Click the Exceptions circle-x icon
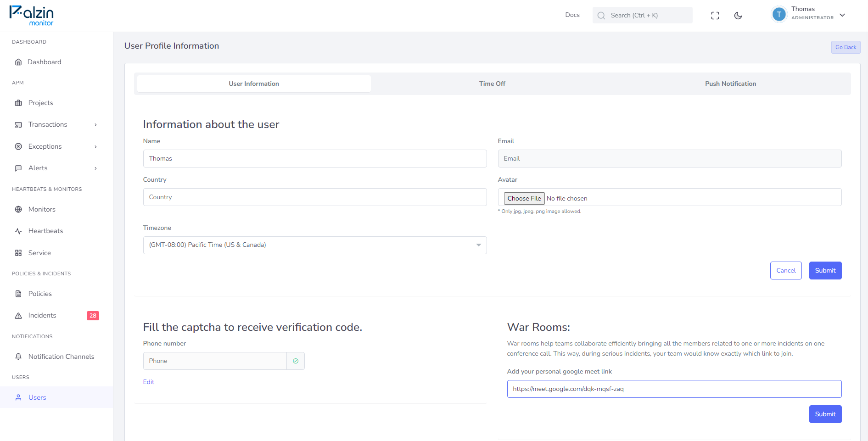Viewport: 868px width, 441px height. point(18,146)
